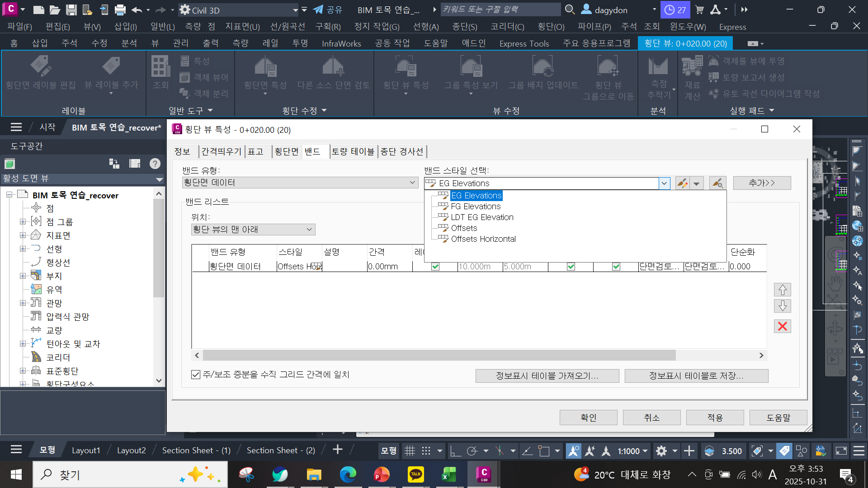Click the save icon in quick access toolbar
868x488 pixels.
[x=71, y=9]
